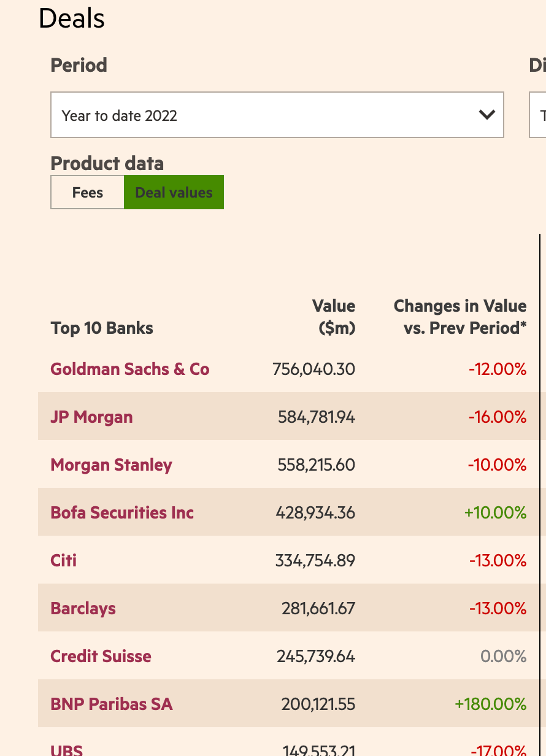Select the Citi bank link
Viewport: 546px width, 756px height.
64,561
